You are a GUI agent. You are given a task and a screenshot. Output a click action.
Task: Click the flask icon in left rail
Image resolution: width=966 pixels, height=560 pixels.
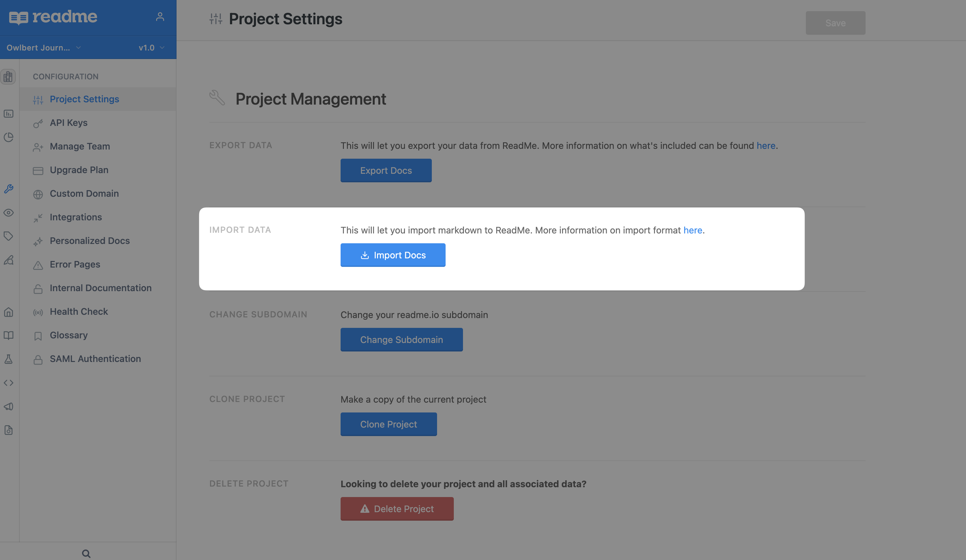(x=9, y=359)
